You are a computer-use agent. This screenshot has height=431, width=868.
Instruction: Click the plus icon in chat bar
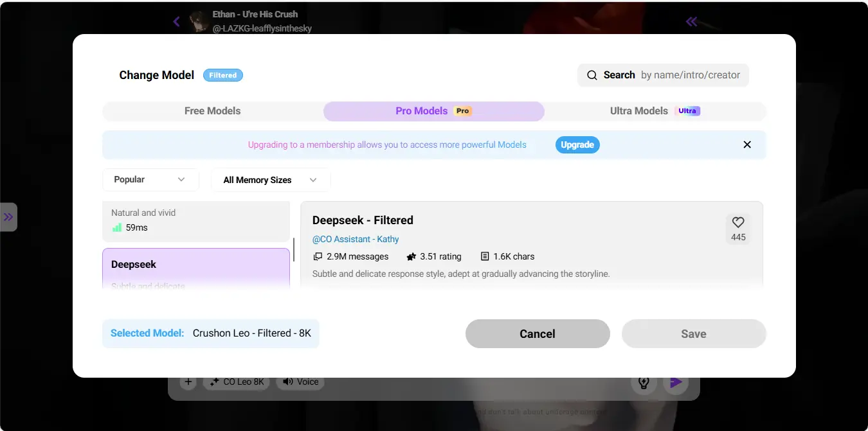pyautogui.click(x=188, y=382)
